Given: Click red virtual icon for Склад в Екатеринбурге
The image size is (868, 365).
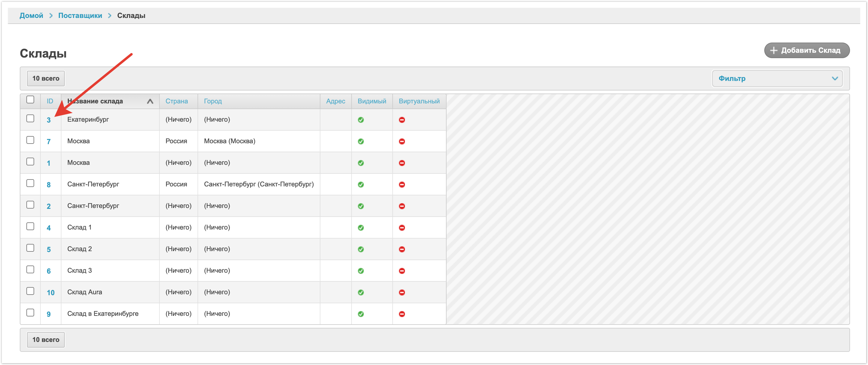Looking at the screenshot, I should click(402, 314).
